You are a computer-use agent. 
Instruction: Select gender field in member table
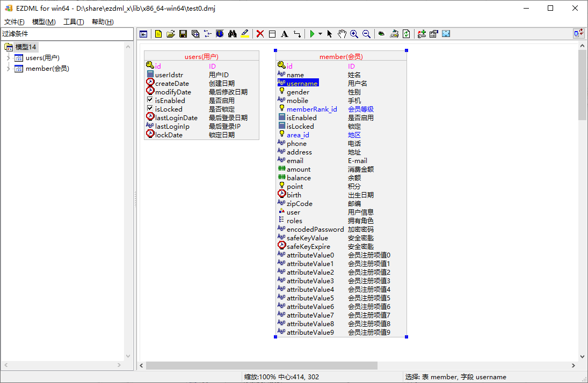298,92
